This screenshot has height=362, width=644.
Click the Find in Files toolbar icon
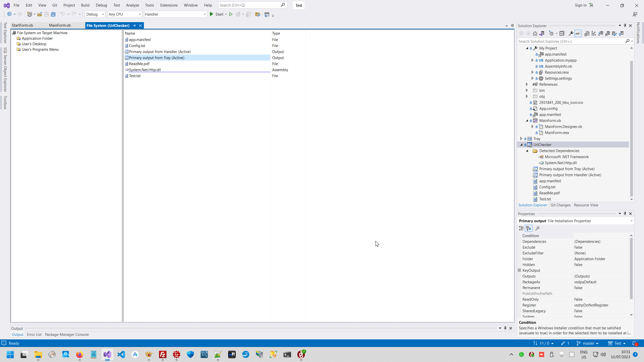(257, 14)
